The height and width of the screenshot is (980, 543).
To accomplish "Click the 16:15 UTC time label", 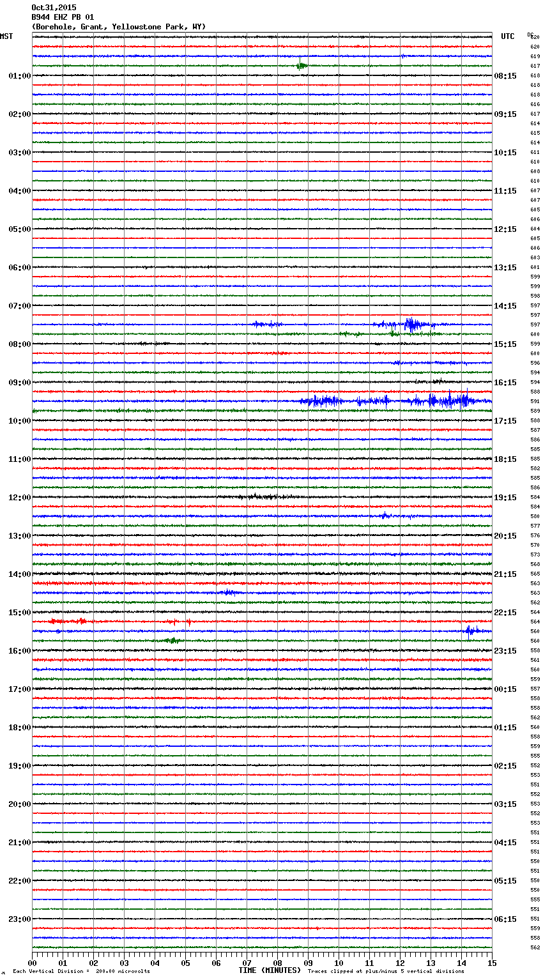I will pyautogui.click(x=505, y=383).
